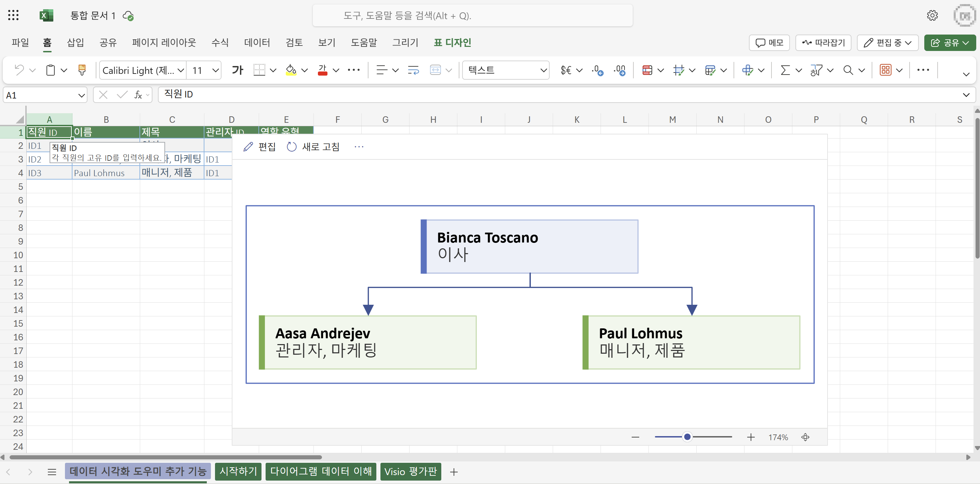This screenshot has height=484, width=980.
Task: Open the Visio 평가판 sheet tab
Action: pyautogui.click(x=411, y=471)
